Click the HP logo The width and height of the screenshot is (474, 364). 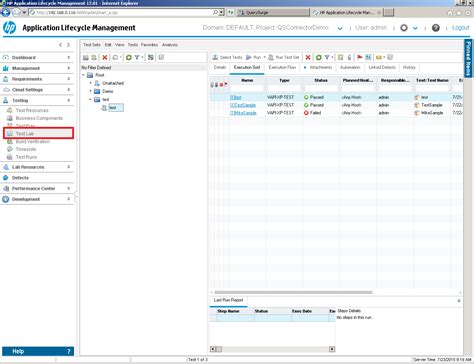pos(9,27)
